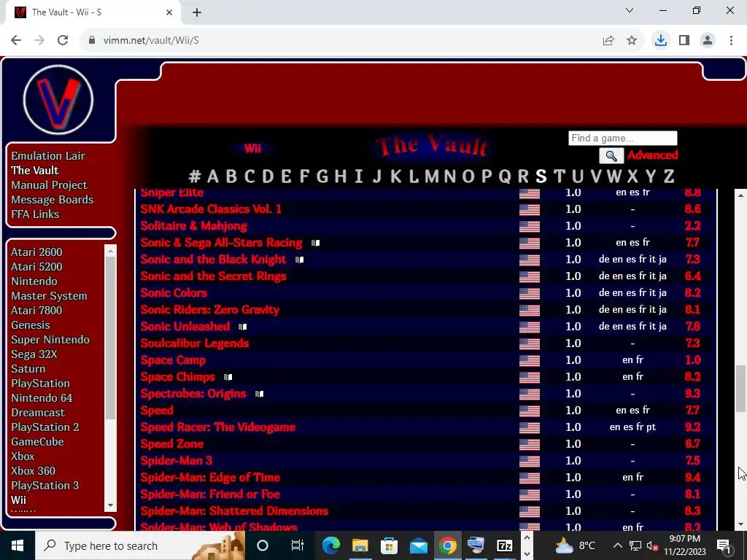Image resolution: width=747 pixels, height=560 pixels.
Task: Jump to letter M in alphabet
Action: point(432,176)
